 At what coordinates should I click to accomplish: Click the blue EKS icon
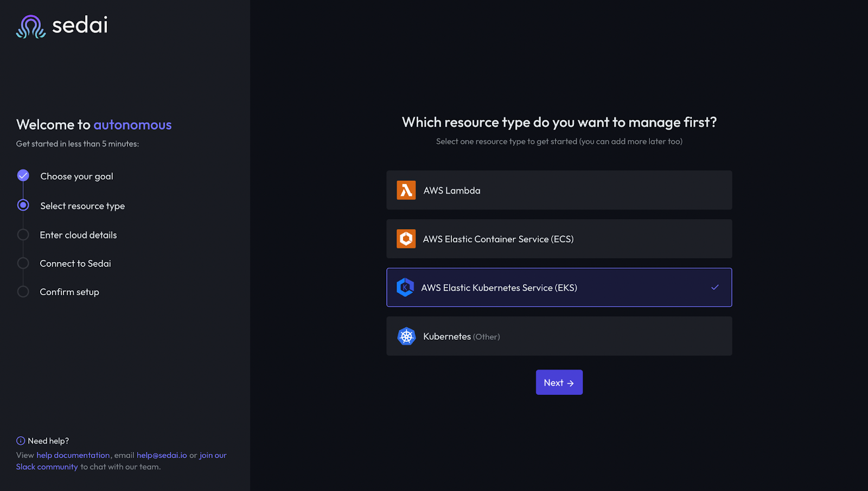(406, 287)
